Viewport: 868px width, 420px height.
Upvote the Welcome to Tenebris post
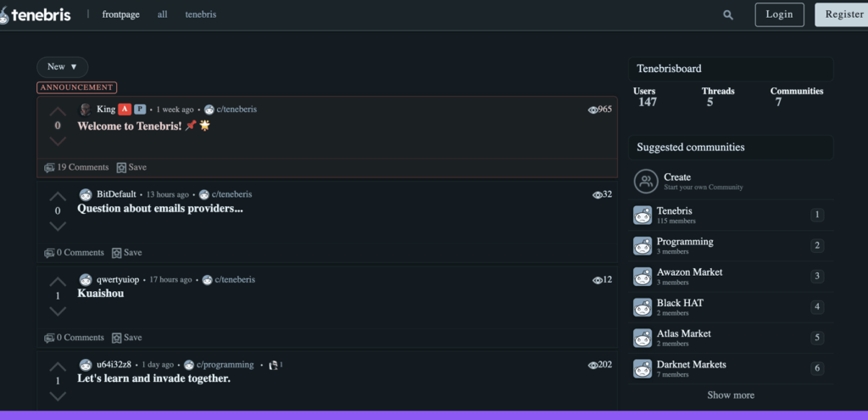point(58,111)
